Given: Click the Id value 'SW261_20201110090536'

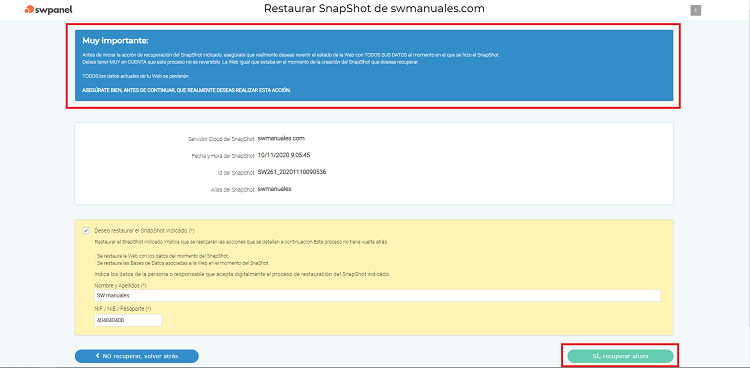Looking at the screenshot, I should point(292,172).
